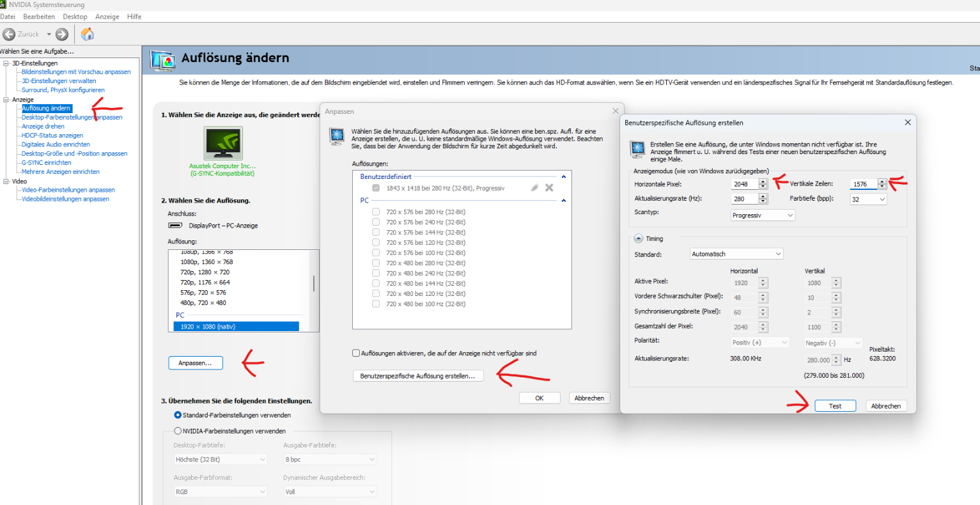The image size is (980, 505).
Task: Open the Scantyp Progressiv dropdown
Action: pos(763,215)
